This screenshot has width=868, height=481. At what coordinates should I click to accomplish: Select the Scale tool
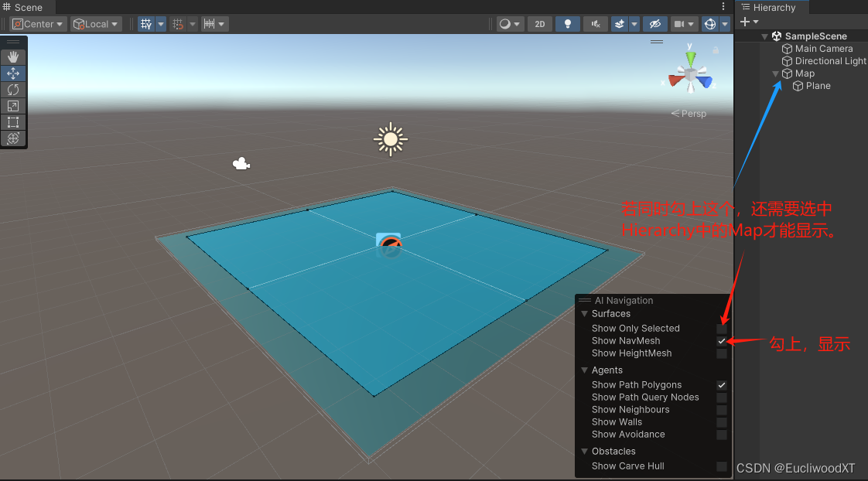(13, 106)
